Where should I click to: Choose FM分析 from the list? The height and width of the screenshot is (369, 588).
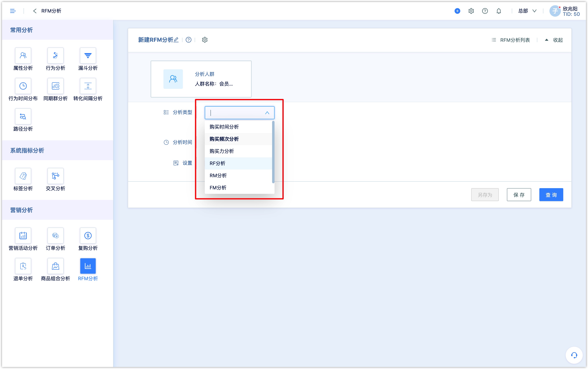tap(238, 188)
